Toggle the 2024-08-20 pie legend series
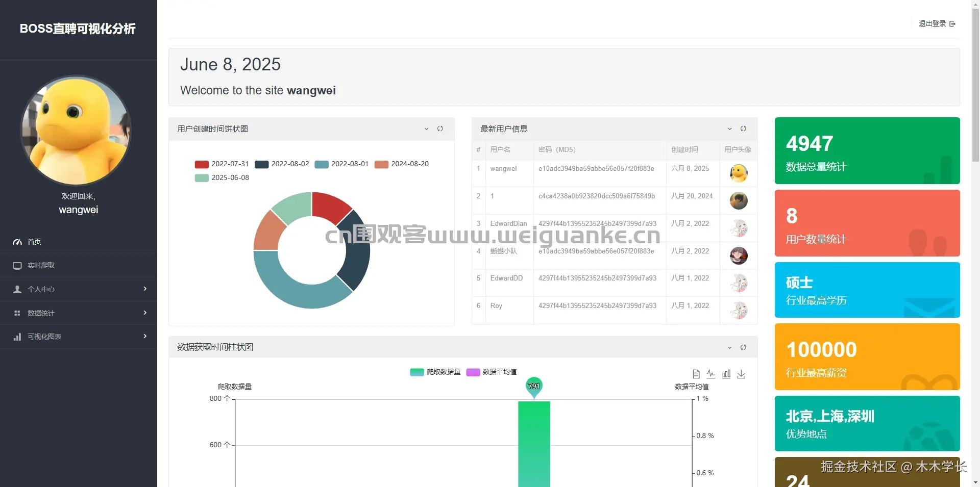The image size is (980, 487). coord(402,164)
